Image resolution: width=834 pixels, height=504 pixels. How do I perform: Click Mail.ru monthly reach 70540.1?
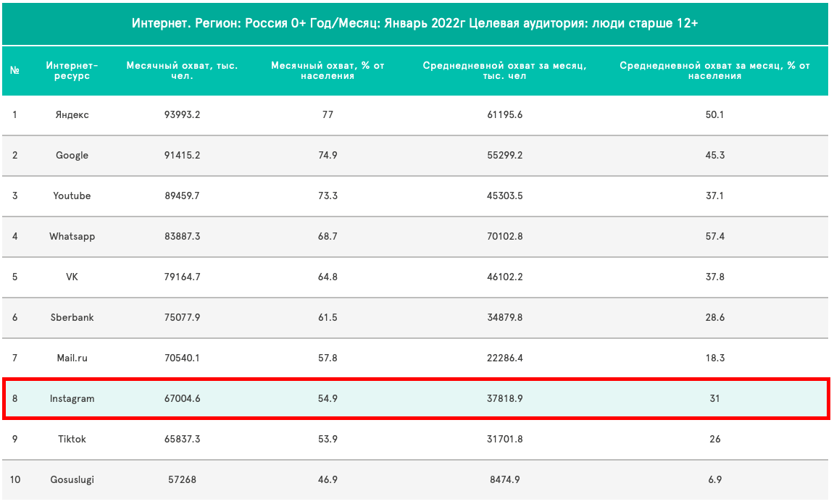point(182,358)
